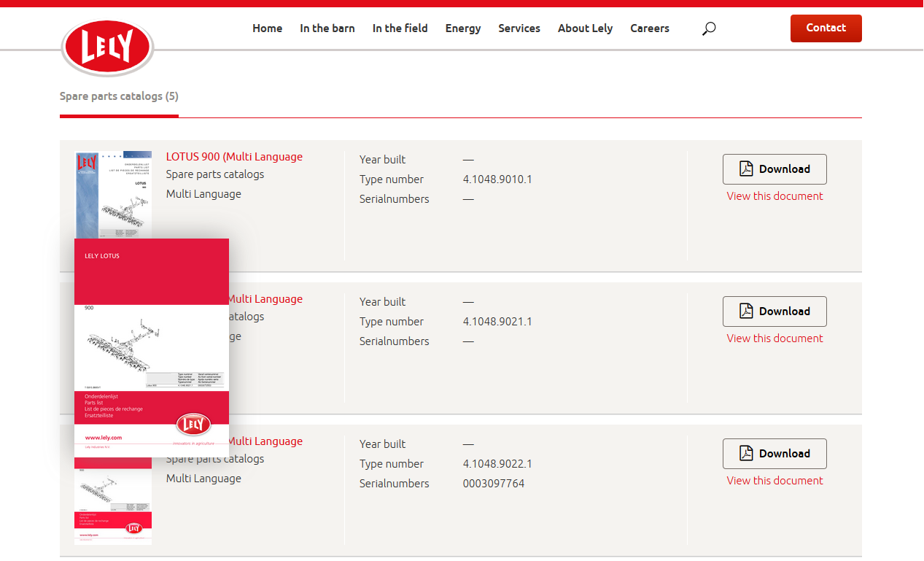Click the Lely logo
Screen dimensions: 924x561
(x=107, y=48)
